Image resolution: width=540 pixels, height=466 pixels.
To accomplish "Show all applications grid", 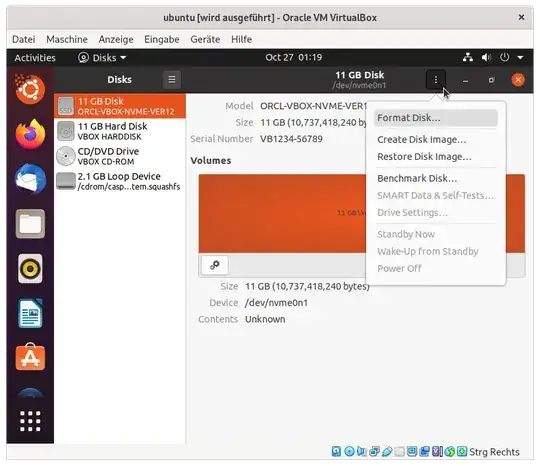I will (30, 421).
